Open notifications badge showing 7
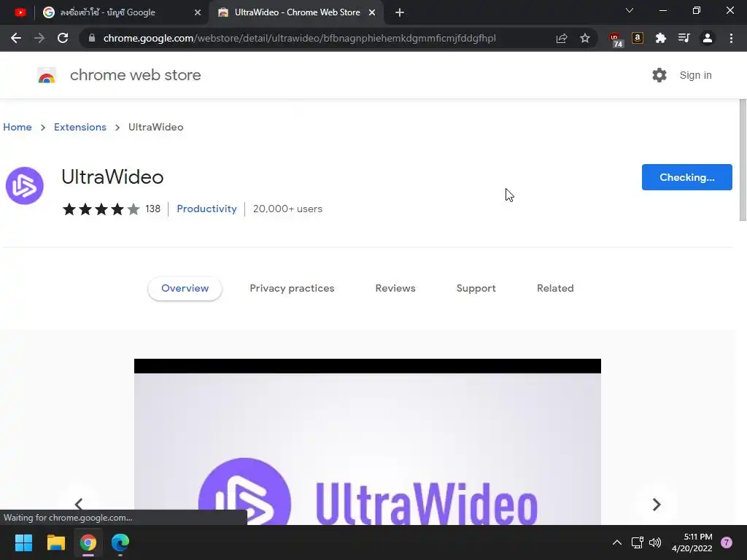 pyautogui.click(x=727, y=542)
